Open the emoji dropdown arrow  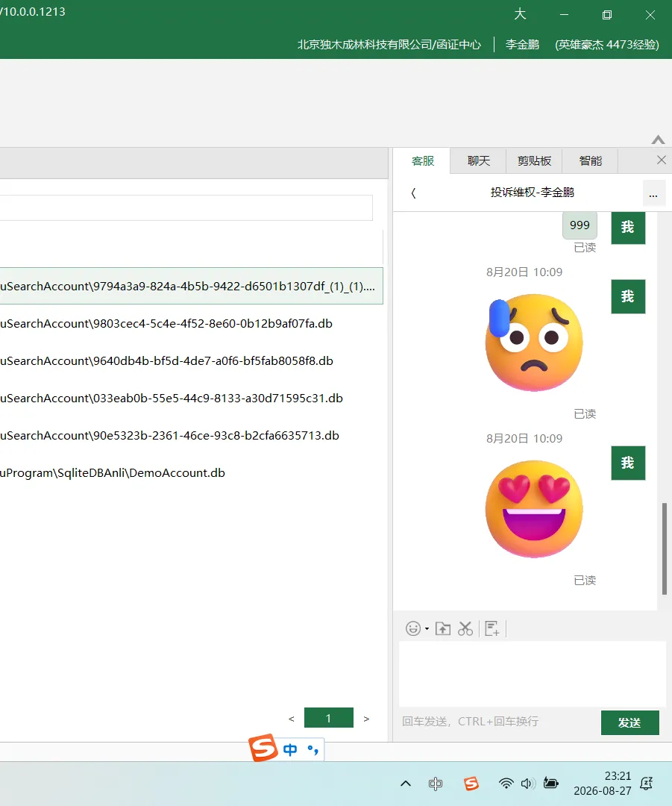coord(427,629)
